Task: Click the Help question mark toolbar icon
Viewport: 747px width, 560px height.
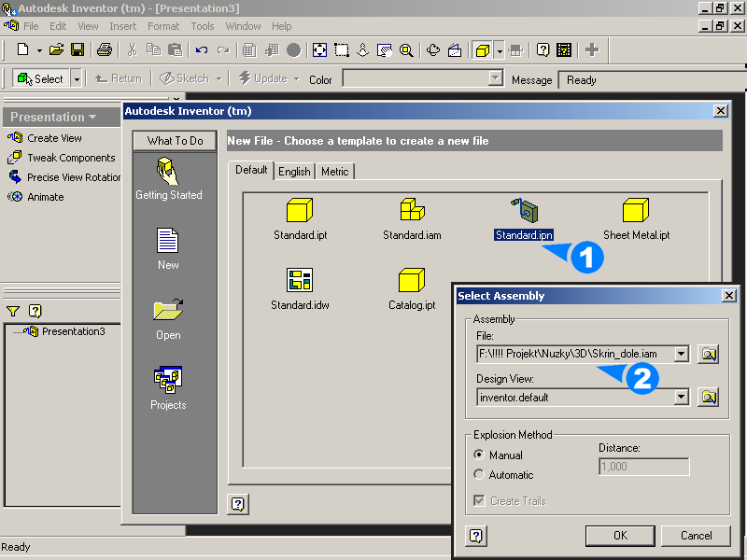Action: [x=543, y=49]
